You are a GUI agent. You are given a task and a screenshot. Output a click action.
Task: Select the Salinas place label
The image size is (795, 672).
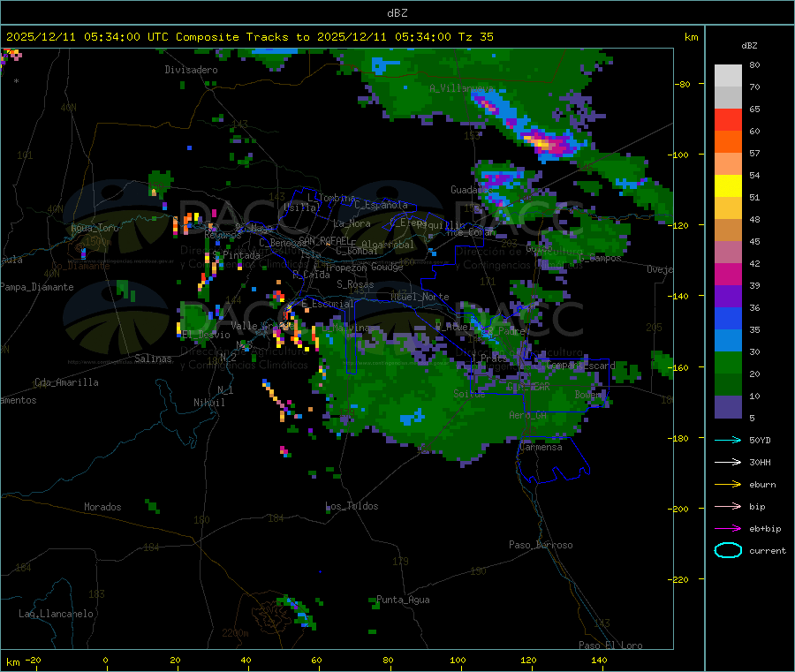click(x=153, y=359)
